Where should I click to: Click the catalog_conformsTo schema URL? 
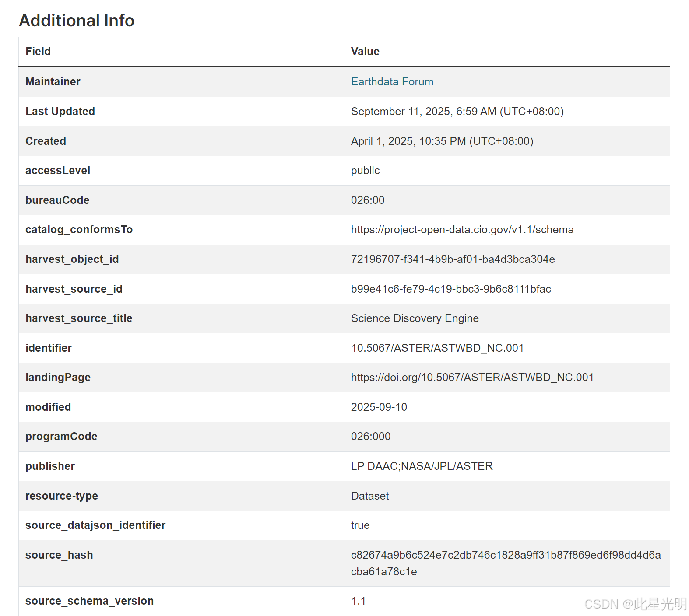click(462, 230)
